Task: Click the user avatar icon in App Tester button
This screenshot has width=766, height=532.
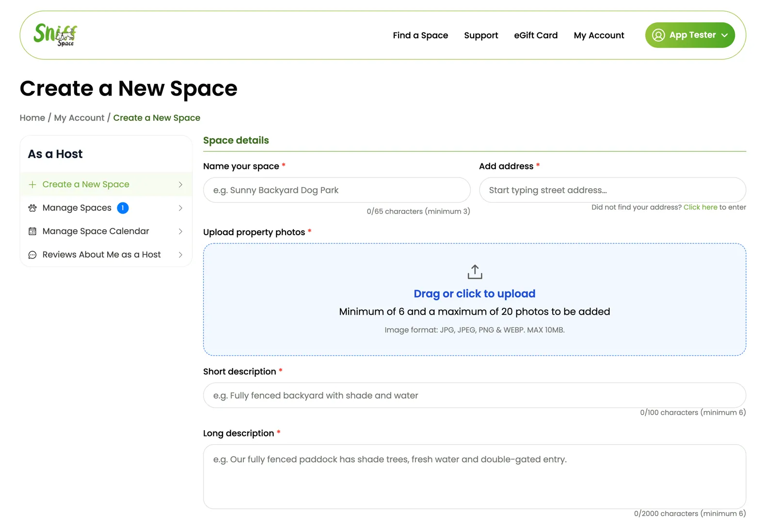Action: click(658, 35)
